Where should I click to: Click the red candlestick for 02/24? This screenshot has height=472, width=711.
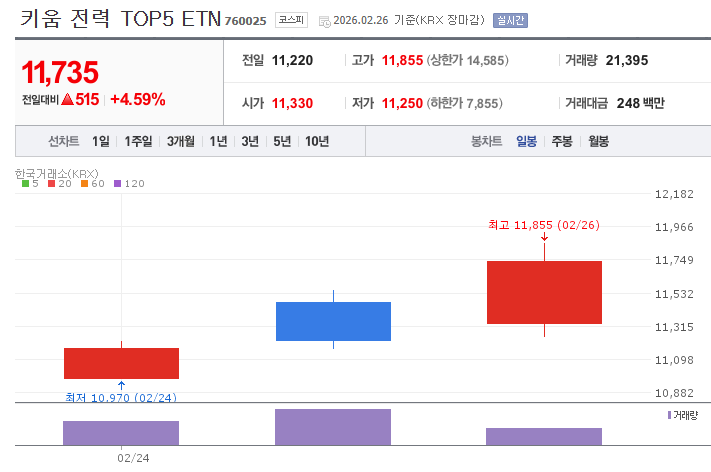coord(122,363)
